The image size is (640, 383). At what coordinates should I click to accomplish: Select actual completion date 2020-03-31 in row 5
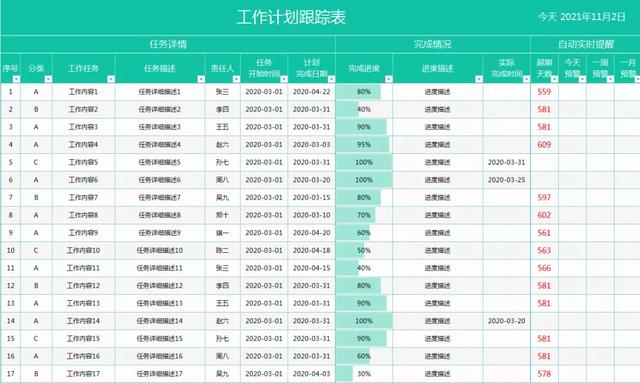click(x=507, y=162)
